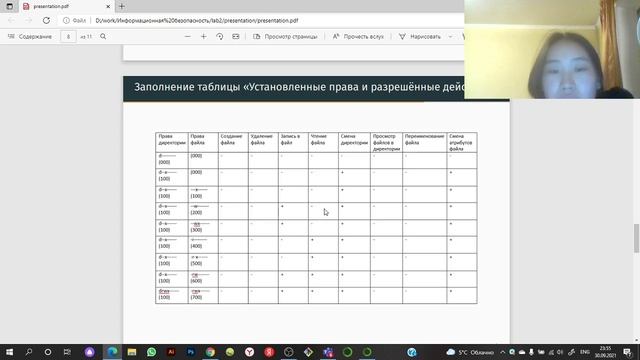Open Cortana circle on taskbar
This screenshot has height=360, width=640.
point(48,352)
